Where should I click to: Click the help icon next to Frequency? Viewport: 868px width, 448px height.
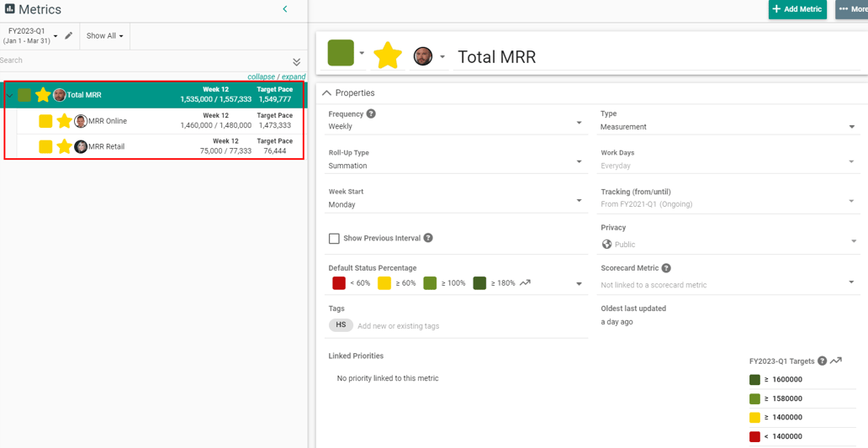371,113
